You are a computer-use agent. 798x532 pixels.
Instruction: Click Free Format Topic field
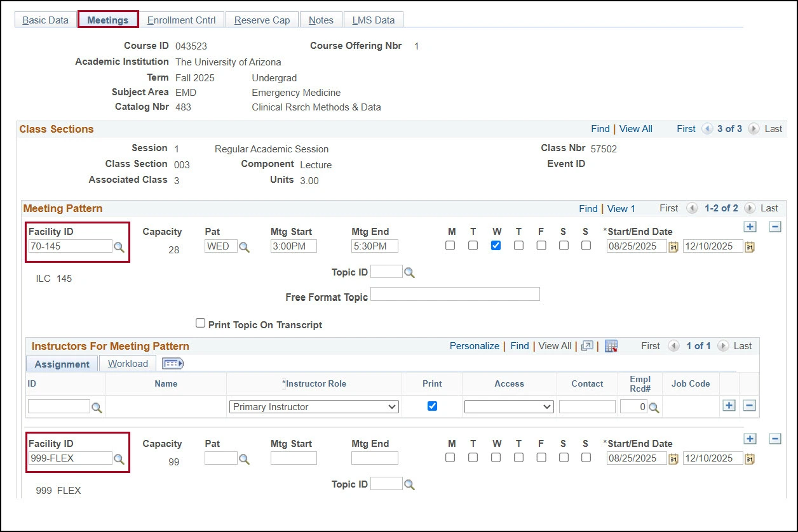pyautogui.click(x=455, y=294)
